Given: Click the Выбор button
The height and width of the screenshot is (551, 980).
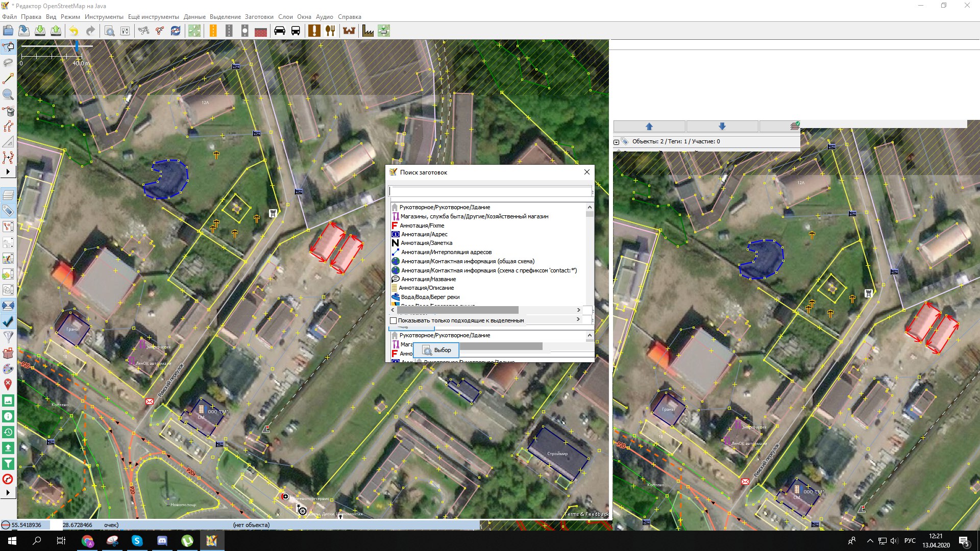Looking at the screenshot, I should point(436,350).
